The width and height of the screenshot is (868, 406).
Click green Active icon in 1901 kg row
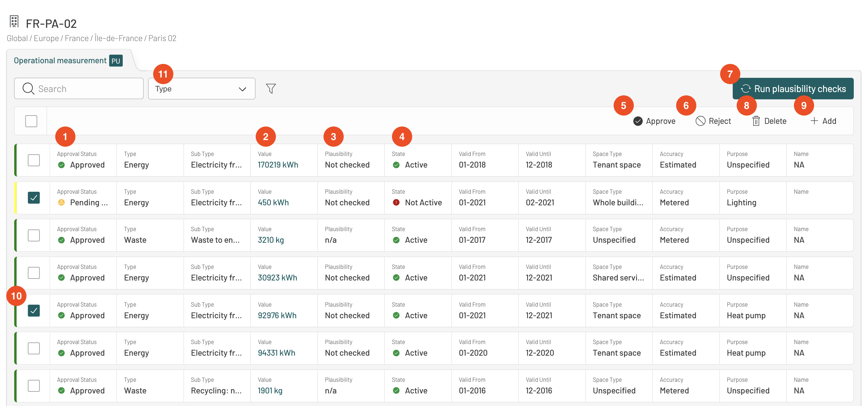click(396, 390)
